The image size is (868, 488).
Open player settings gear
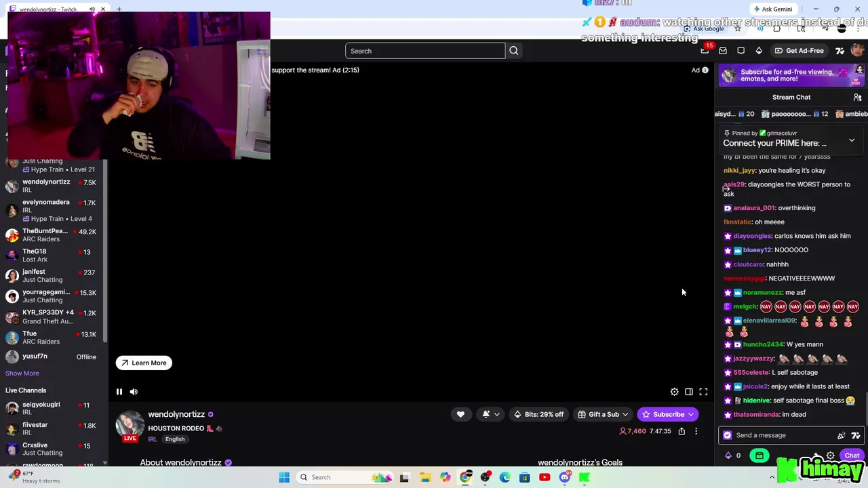pos(674,392)
